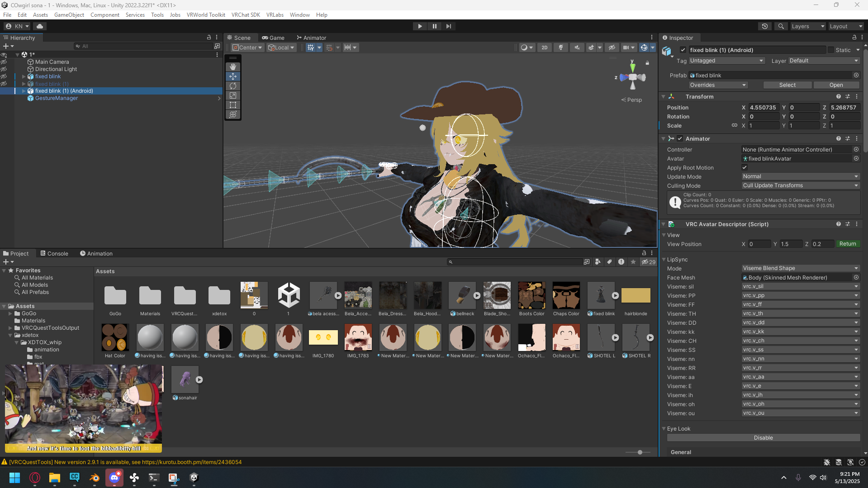This screenshot has width=868, height=488.
Task: Toggle scene visibility hidden-objects icon
Action: point(612,47)
